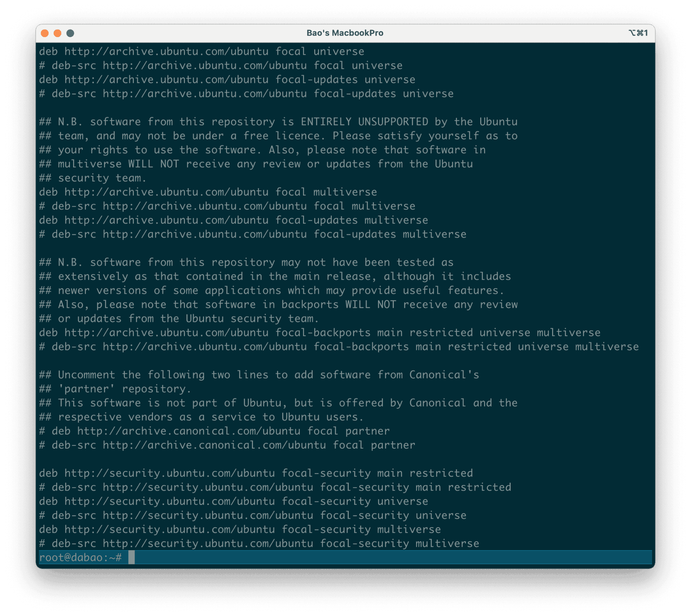Viewport: 691px width, 616px height.
Task: Click line '# deb-src ... focal-security universe'
Action: pos(253,515)
